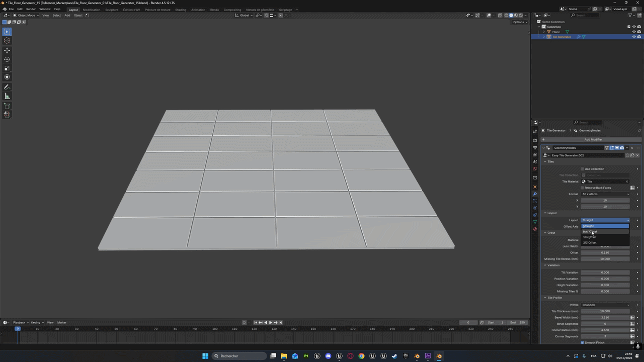
Task: Open the Blender logo menu
Action: (x=5, y=9)
